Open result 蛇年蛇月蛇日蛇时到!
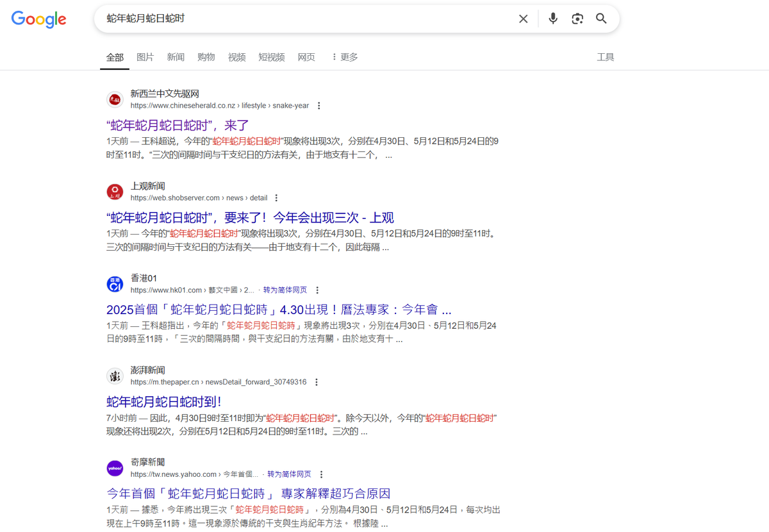This screenshot has width=769, height=532. [x=164, y=402]
